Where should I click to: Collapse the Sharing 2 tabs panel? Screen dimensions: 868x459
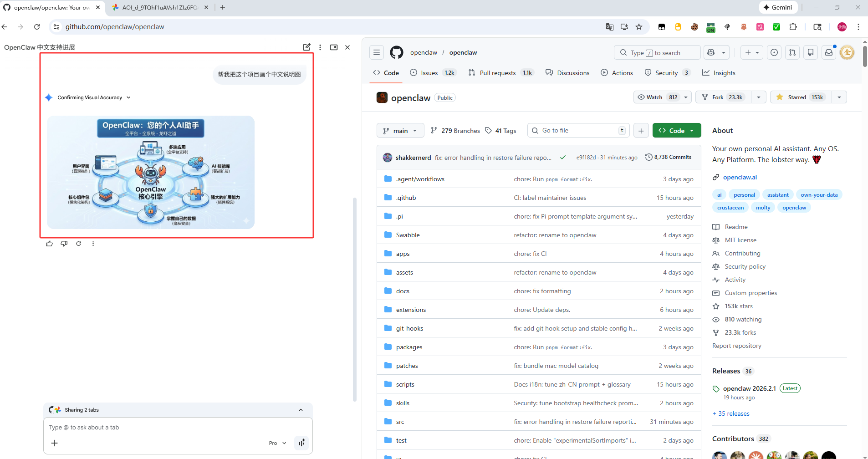(x=301, y=410)
